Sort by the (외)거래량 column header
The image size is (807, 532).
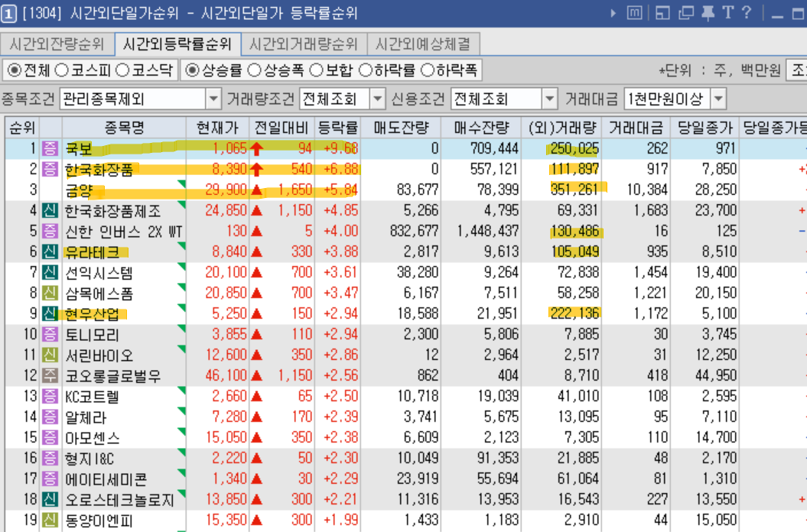562,128
